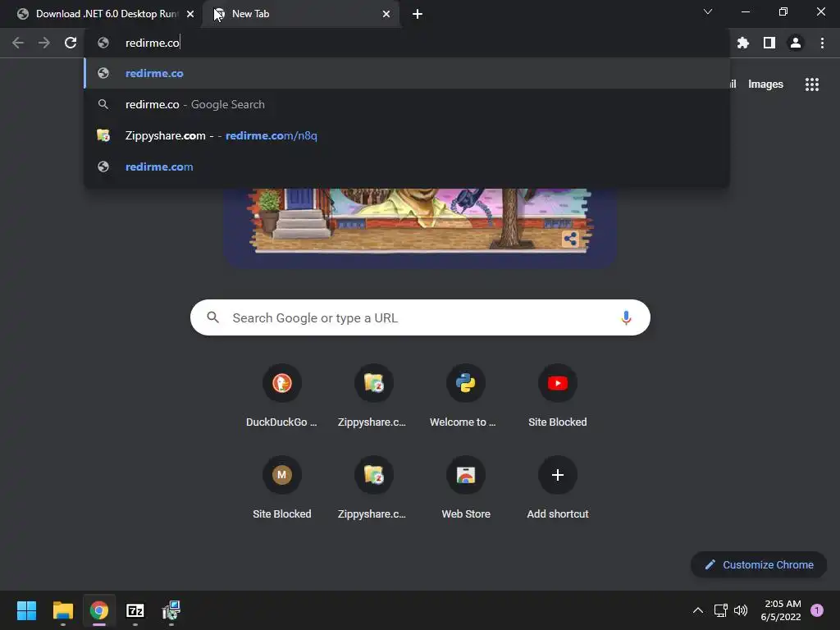Open the volume control in system tray

tap(741, 610)
